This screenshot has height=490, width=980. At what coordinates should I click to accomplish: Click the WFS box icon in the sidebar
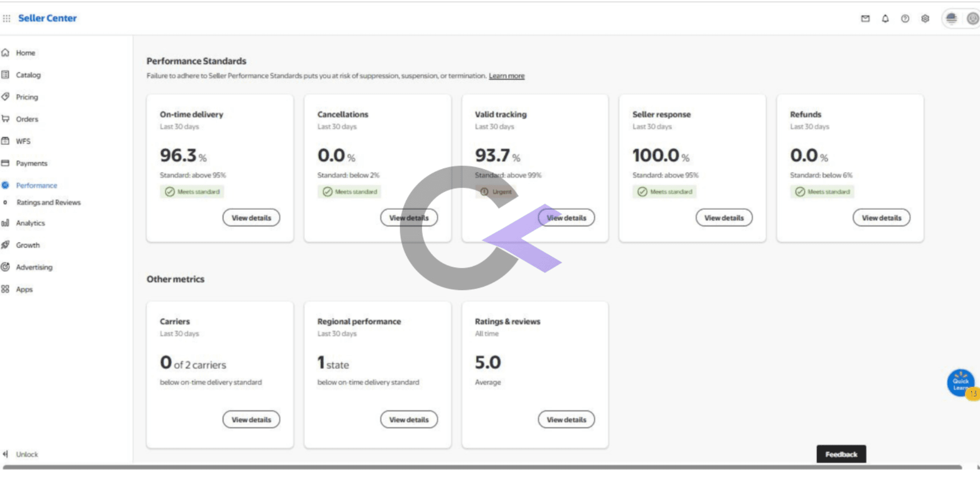(5, 141)
